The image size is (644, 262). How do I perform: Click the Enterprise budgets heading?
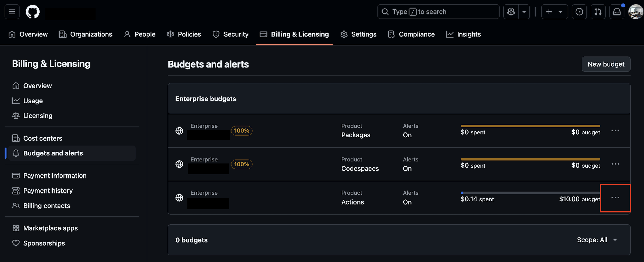click(x=206, y=99)
